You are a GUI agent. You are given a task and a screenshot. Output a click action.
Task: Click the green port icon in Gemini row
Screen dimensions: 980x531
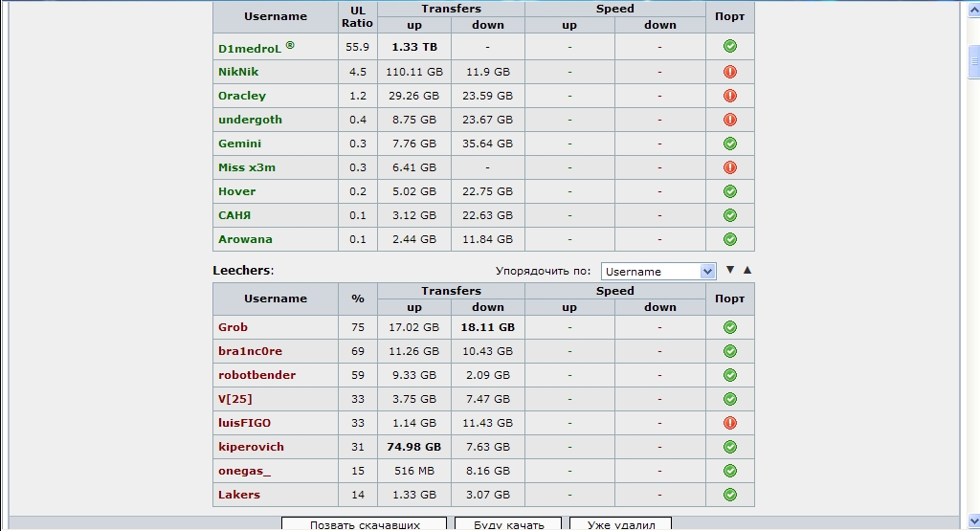[x=729, y=144]
